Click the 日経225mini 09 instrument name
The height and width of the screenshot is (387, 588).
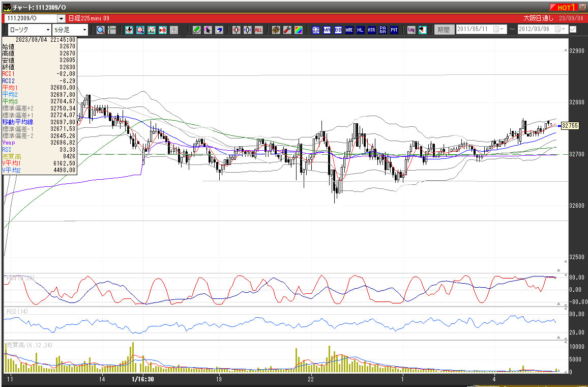coord(89,18)
